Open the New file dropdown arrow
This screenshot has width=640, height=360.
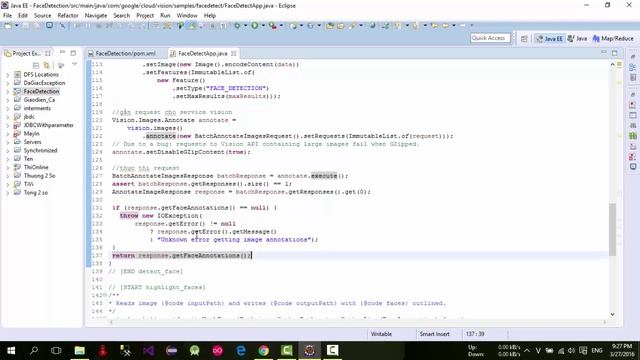[x=17, y=26]
